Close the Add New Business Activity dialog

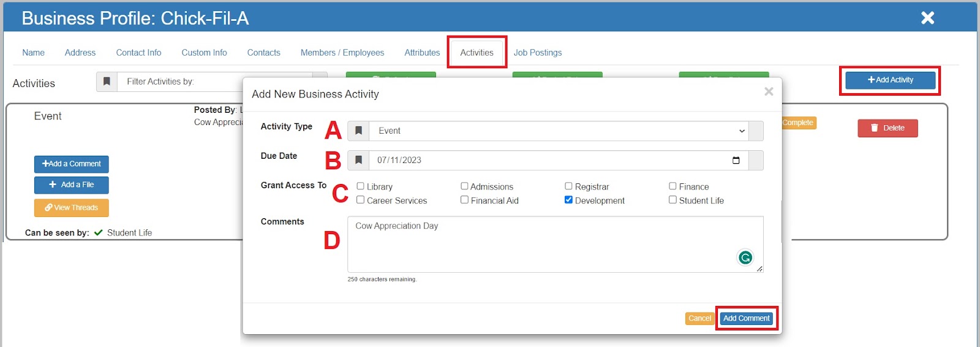coord(769,91)
